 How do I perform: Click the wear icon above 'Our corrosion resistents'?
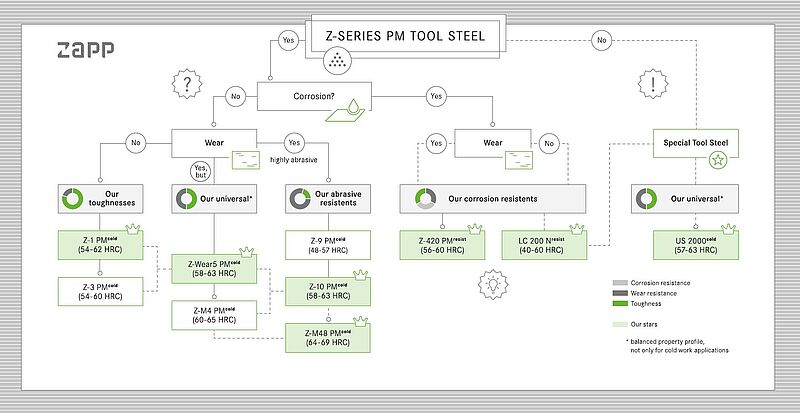[519, 160]
